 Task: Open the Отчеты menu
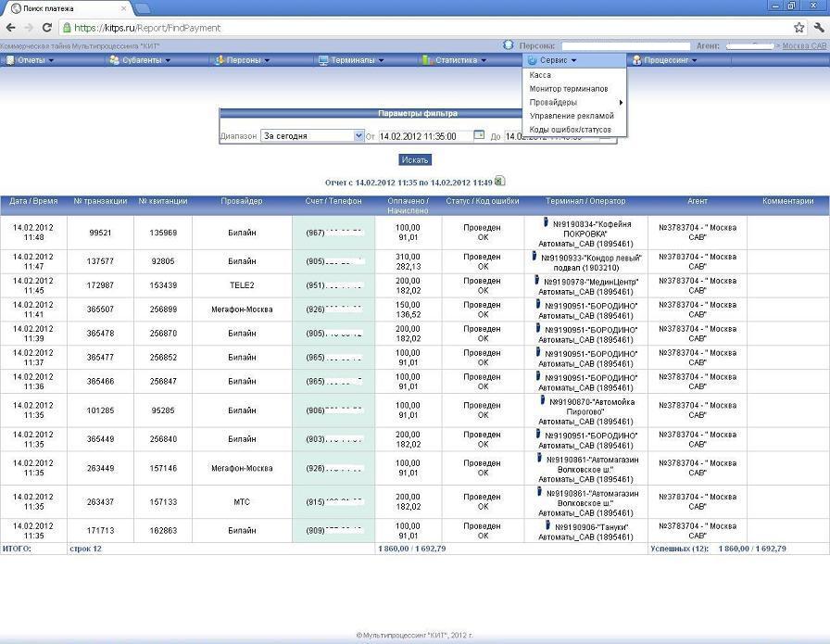[31, 60]
